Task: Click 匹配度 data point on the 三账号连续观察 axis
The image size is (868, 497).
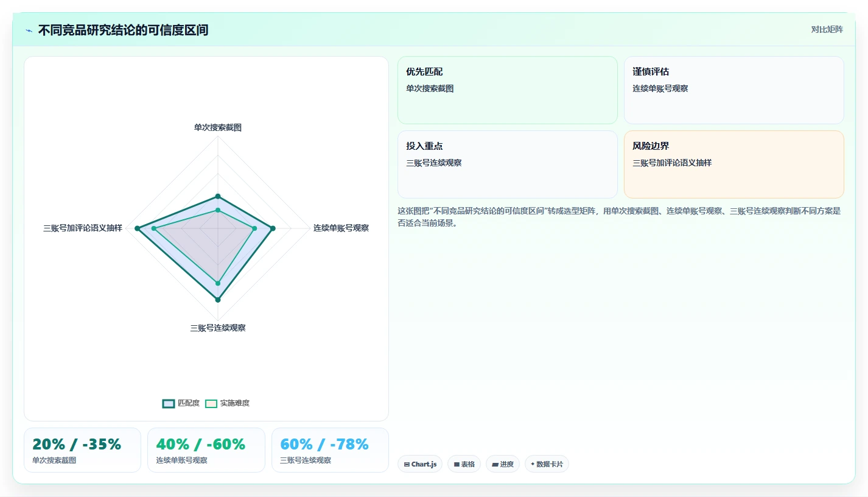Action: coord(218,300)
